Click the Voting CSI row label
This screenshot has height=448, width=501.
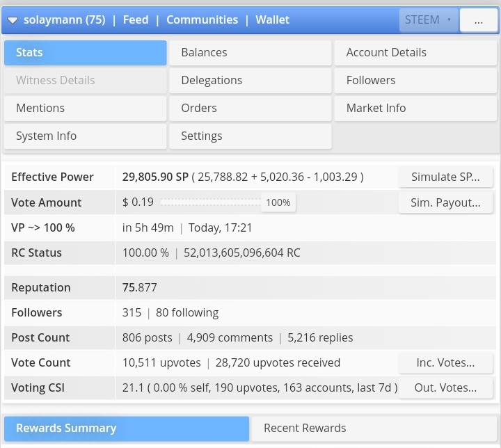point(38,388)
